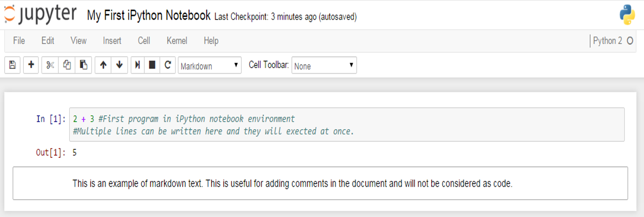
Task: Interrupt the kernel with stop icon
Action: pos(152,65)
